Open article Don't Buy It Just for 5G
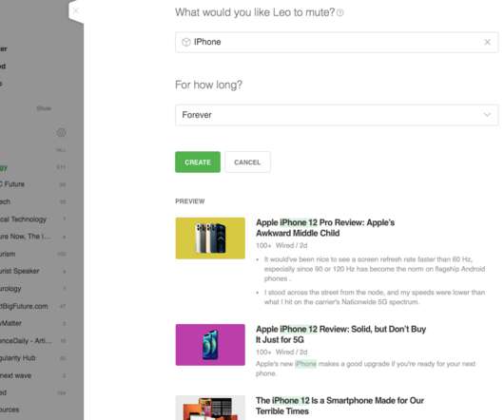This screenshot has height=420, width=504. pyautogui.click(x=341, y=334)
